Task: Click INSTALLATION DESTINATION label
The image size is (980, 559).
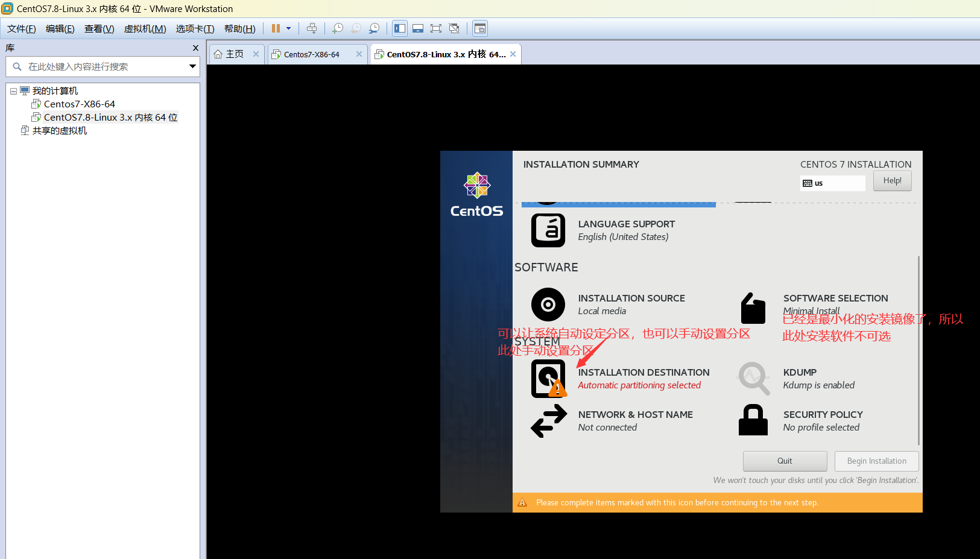Action: [x=643, y=373]
